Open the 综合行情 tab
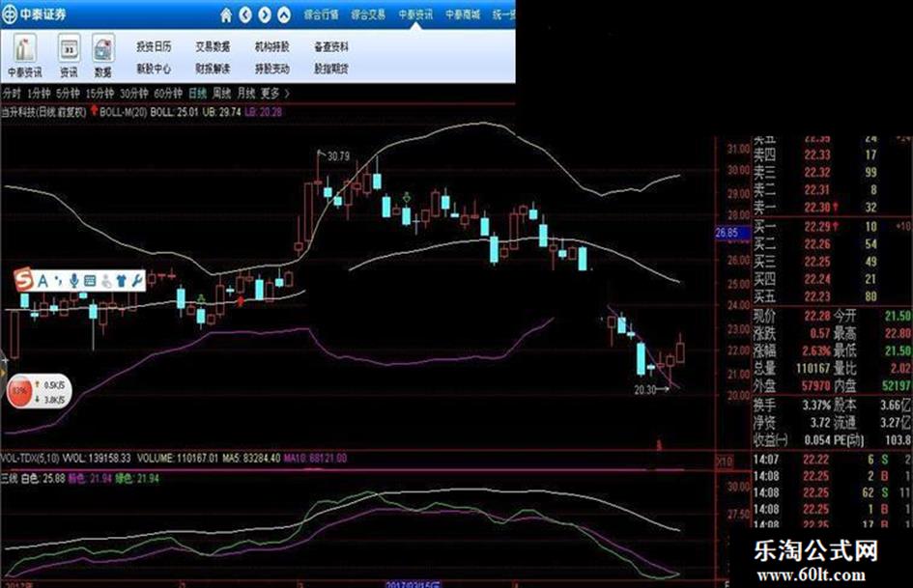Viewport: 913px width, 588px height. click(x=321, y=14)
